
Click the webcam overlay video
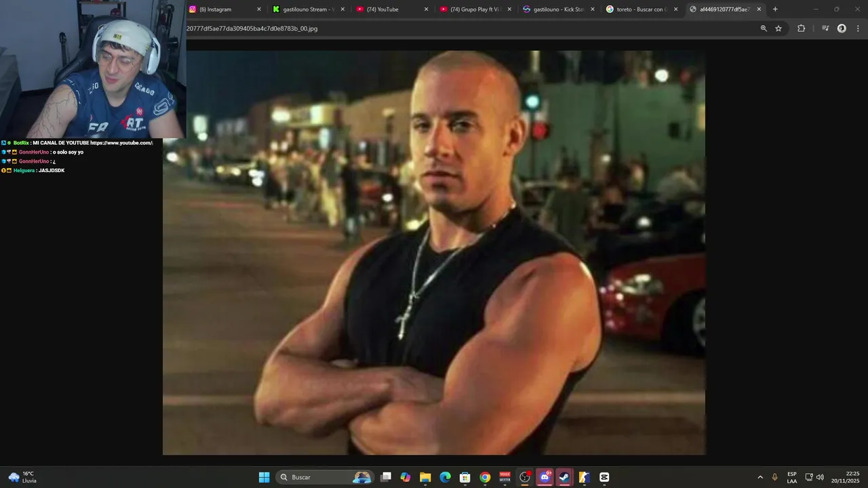coord(93,69)
